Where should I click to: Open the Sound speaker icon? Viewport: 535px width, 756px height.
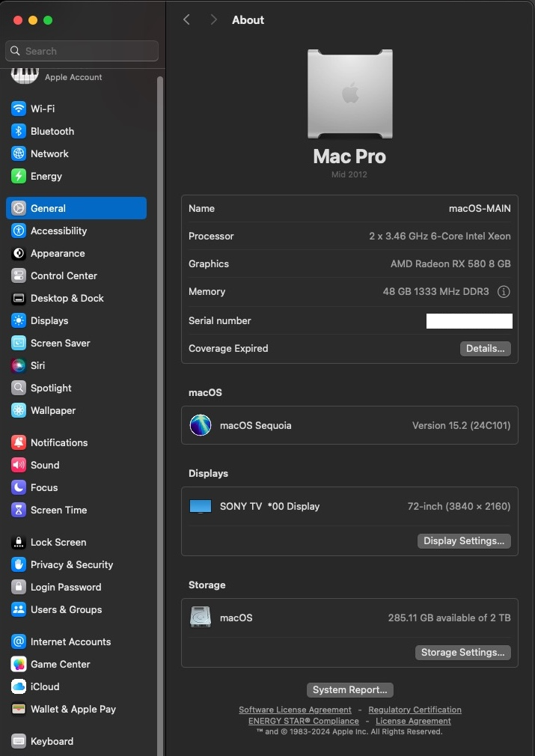(18, 466)
